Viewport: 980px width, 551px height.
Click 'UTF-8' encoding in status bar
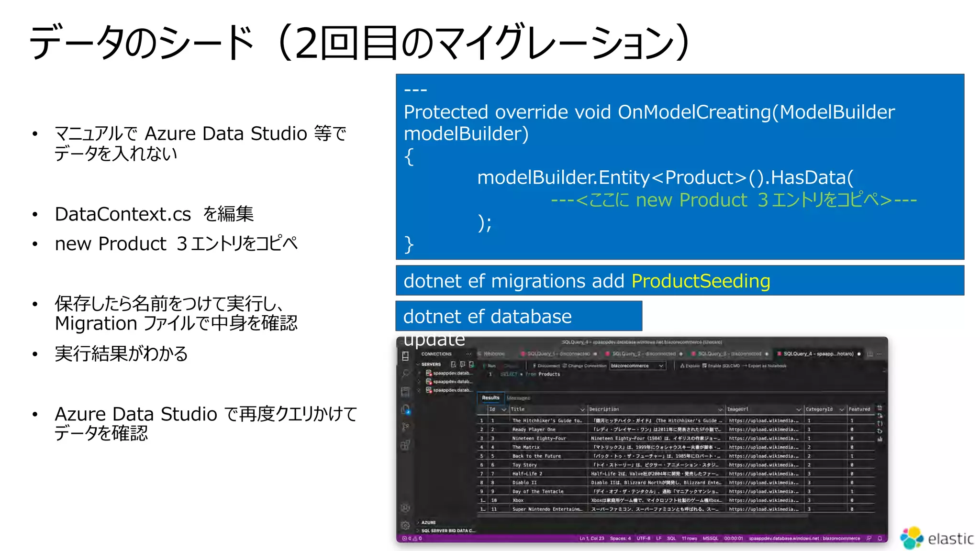(x=644, y=538)
